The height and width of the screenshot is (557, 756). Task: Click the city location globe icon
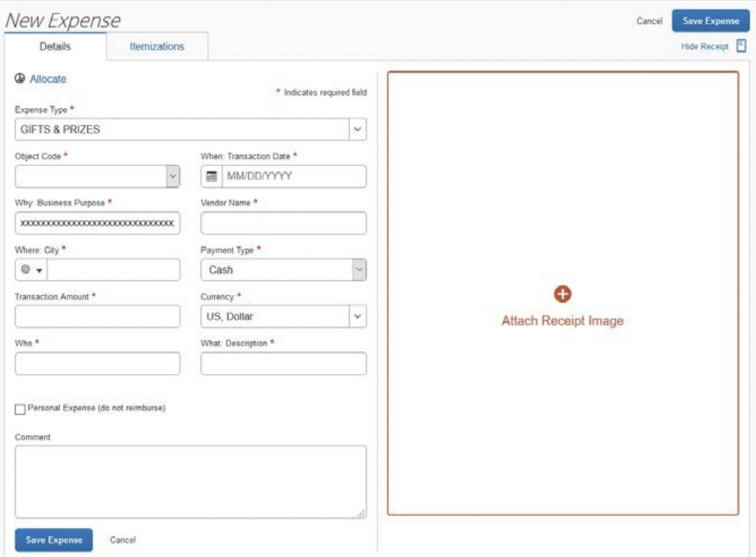[x=27, y=270]
